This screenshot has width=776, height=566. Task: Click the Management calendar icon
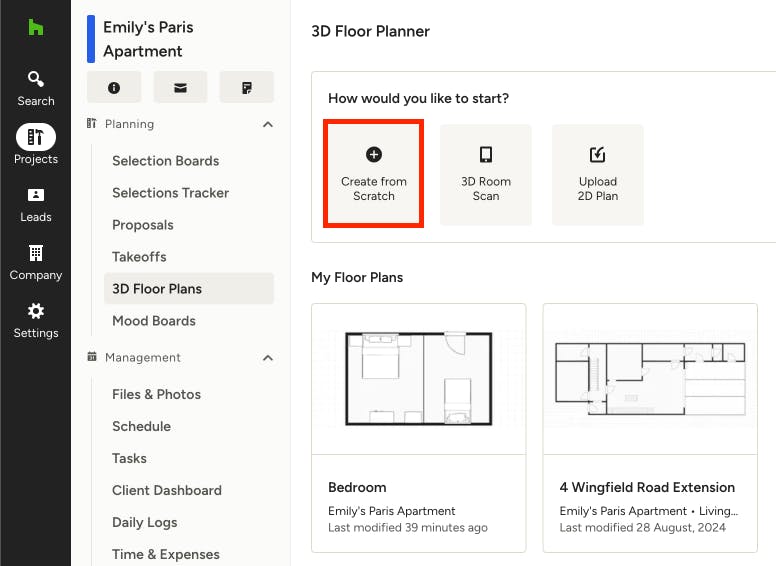click(x=92, y=357)
